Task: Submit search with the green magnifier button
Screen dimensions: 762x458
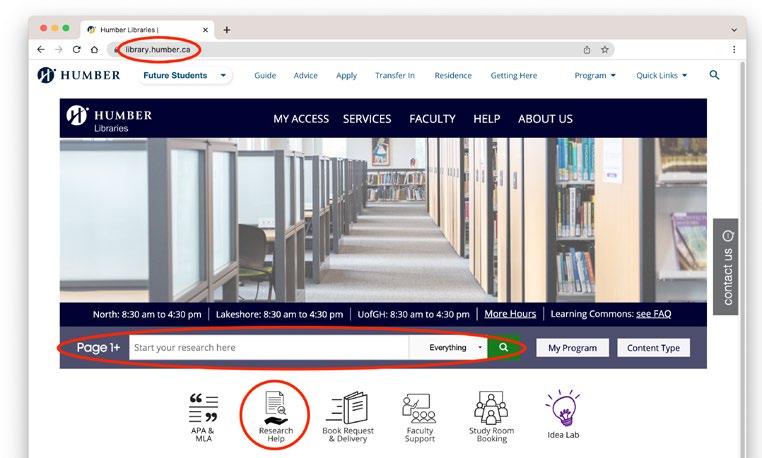Action: [503, 348]
